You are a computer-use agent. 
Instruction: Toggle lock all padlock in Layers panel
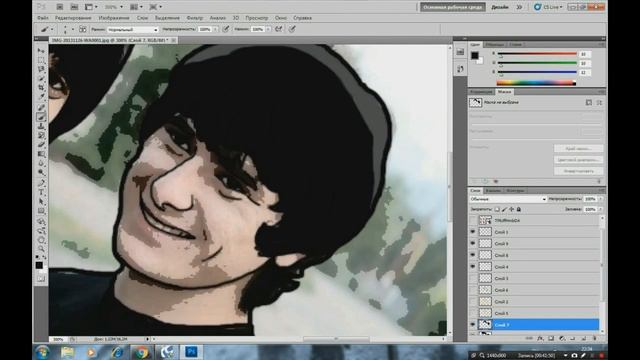(519, 209)
